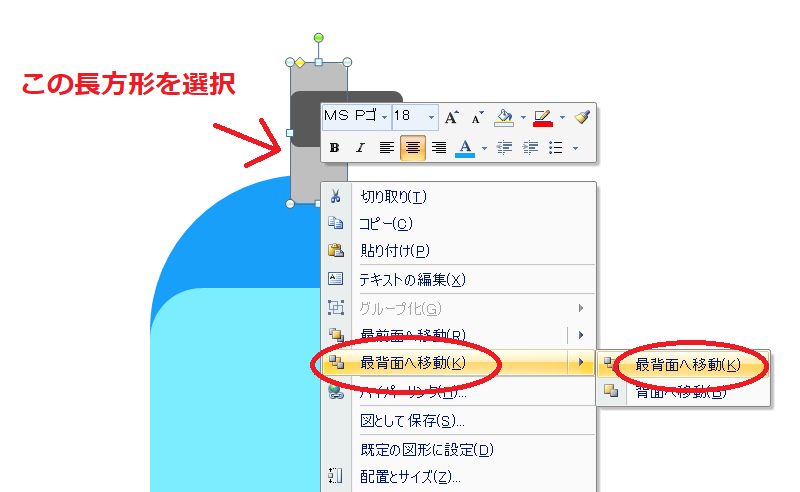Click the top-left corner resize handle
The width and height of the screenshot is (800, 492).
tap(290, 62)
